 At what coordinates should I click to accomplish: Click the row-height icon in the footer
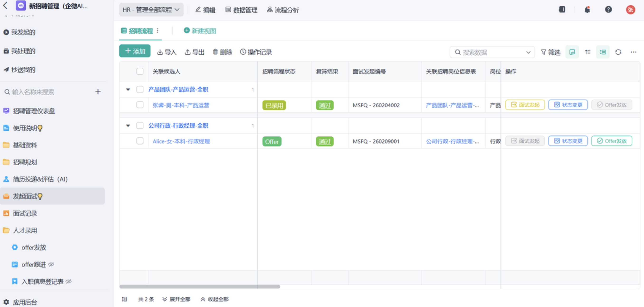pyautogui.click(x=124, y=299)
